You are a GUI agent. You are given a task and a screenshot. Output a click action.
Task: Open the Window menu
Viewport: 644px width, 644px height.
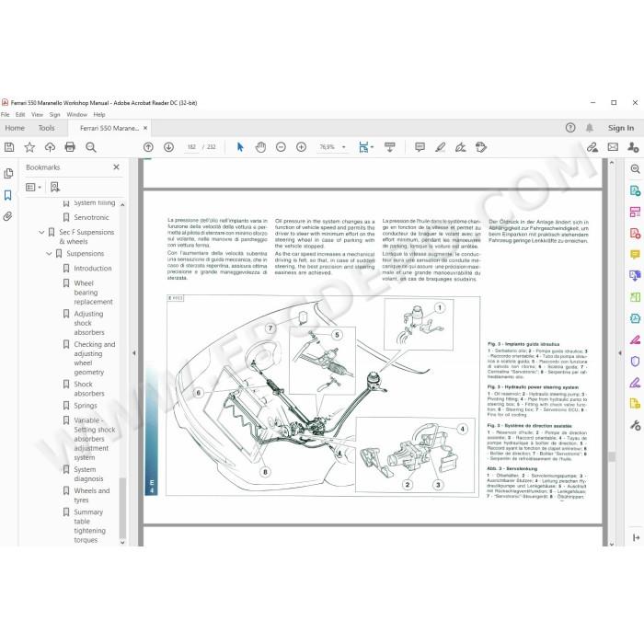click(x=76, y=115)
